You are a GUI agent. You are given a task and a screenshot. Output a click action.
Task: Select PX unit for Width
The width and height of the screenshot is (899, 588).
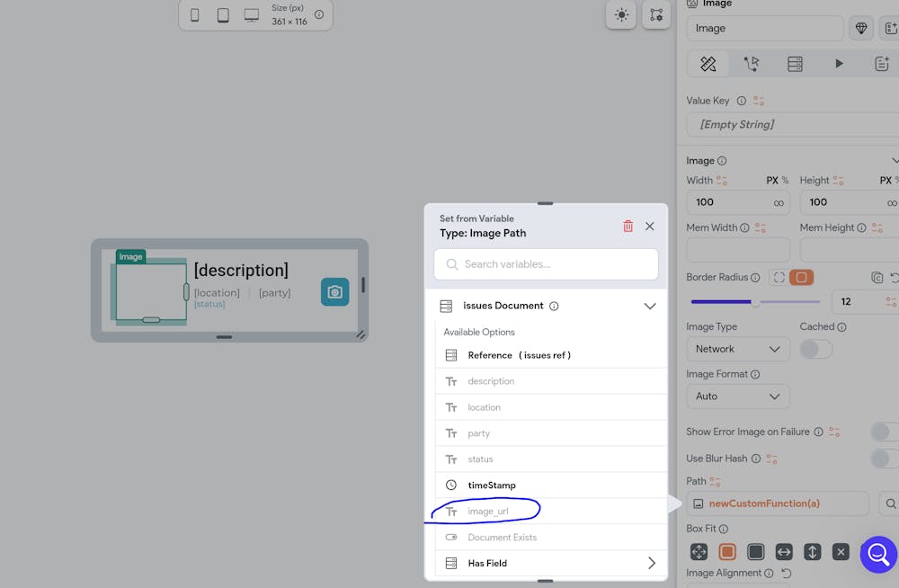pyautogui.click(x=771, y=180)
